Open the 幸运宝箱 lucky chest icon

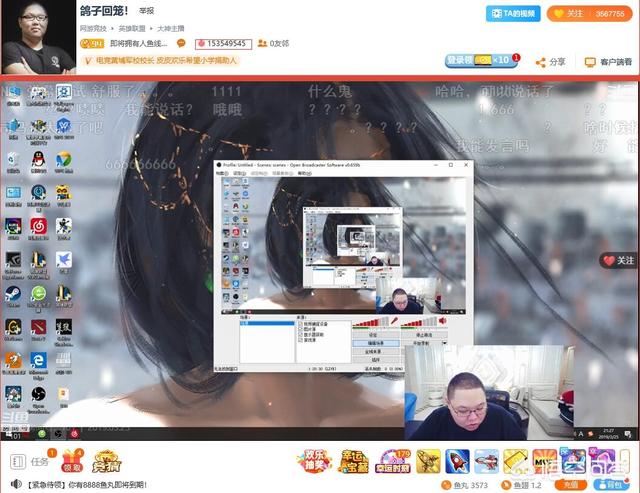(354, 461)
